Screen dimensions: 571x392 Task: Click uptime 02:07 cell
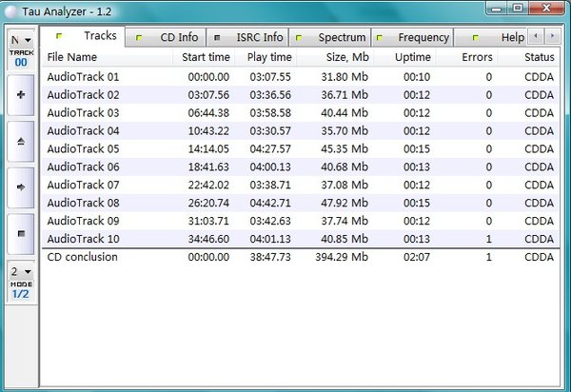(x=417, y=257)
